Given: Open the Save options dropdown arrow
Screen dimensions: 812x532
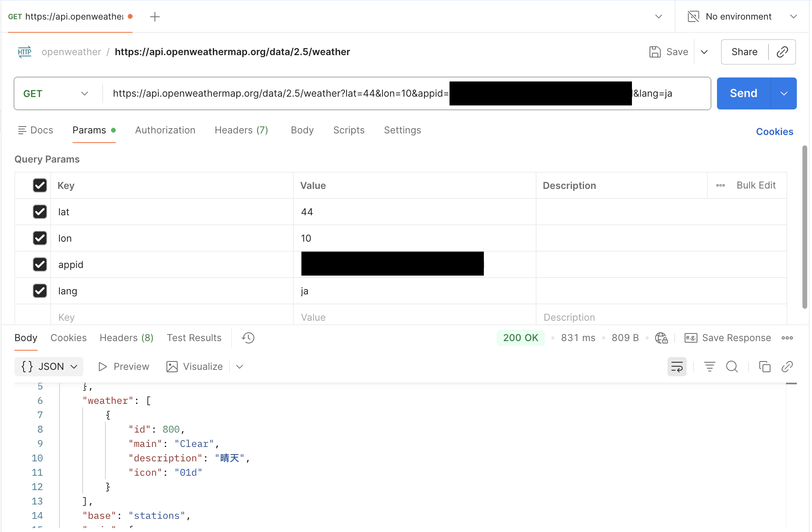Looking at the screenshot, I should point(704,52).
